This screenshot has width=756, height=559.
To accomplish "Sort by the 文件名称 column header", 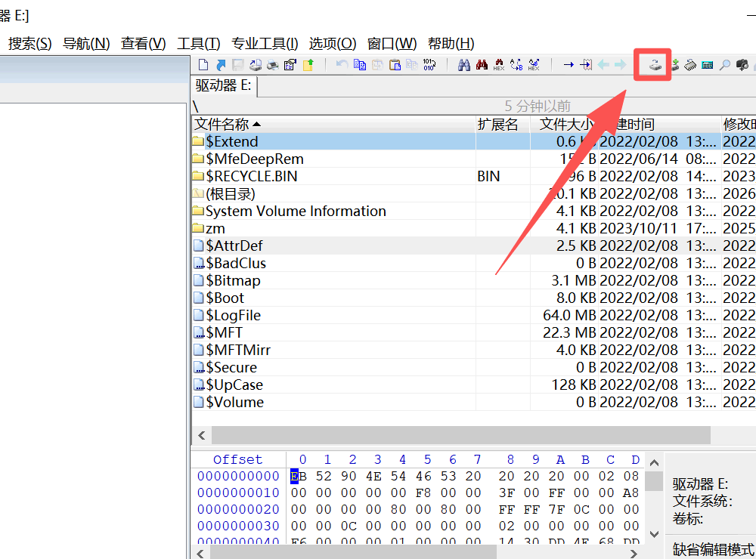I will (x=227, y=125).
